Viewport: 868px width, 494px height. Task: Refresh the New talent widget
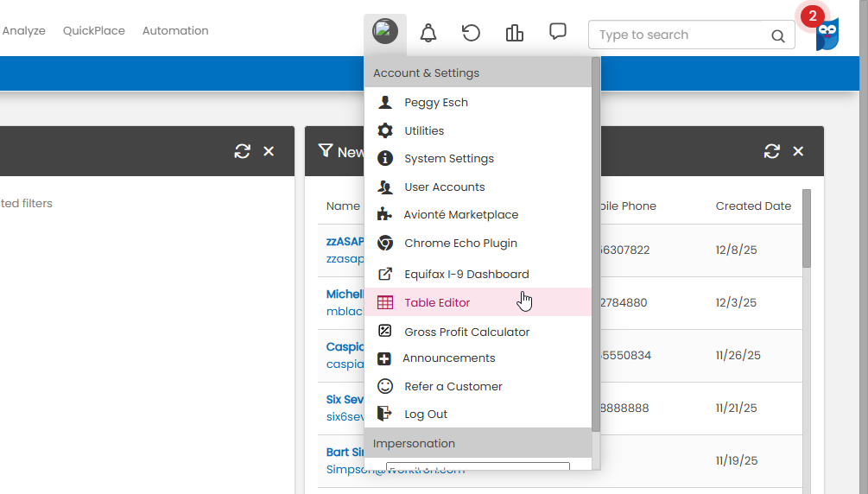[771, 151]
